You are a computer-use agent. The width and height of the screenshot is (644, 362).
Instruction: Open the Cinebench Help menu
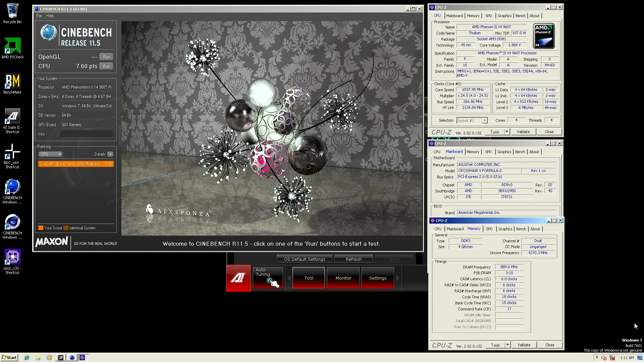coord(50,16)
